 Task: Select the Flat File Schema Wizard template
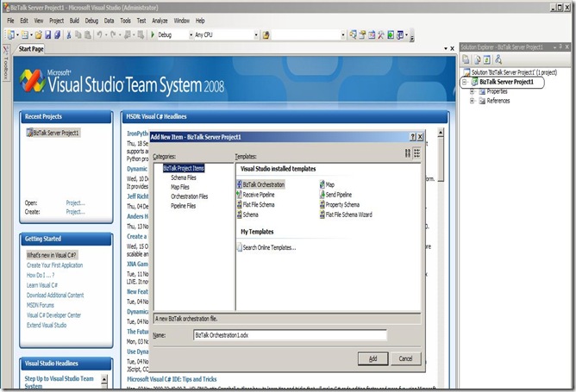point(346,215)
